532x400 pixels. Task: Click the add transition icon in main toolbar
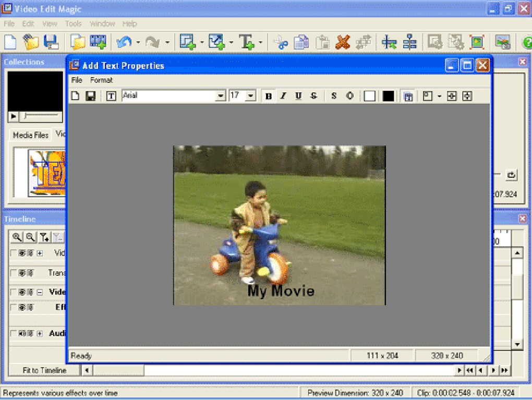[217, 42]
